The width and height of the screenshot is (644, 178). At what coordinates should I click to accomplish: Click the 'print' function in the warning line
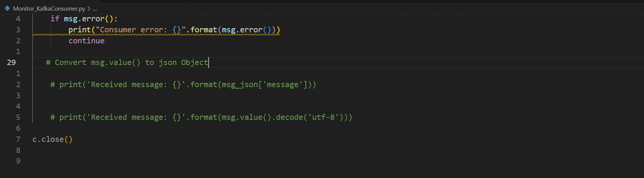point(79,30)
